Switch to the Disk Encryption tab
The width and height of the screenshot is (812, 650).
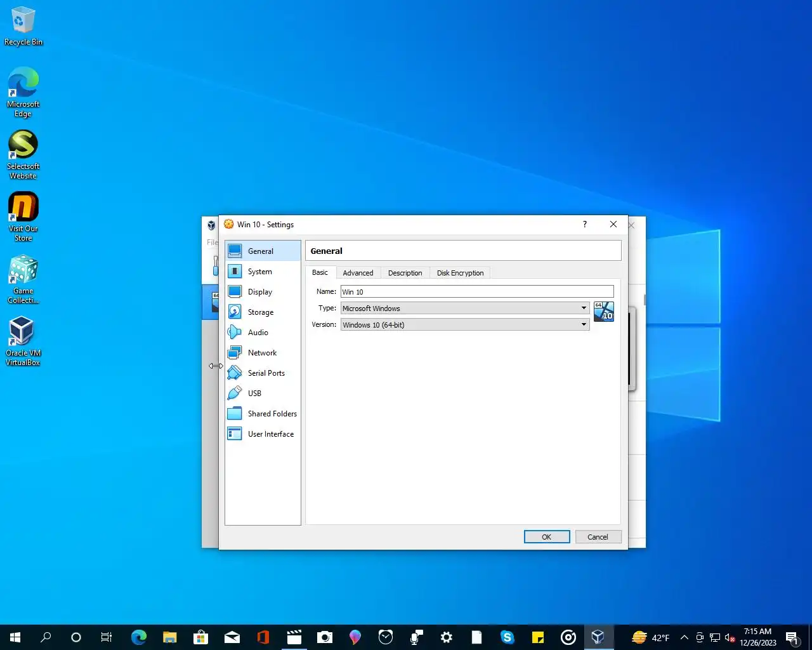point(460,273)
